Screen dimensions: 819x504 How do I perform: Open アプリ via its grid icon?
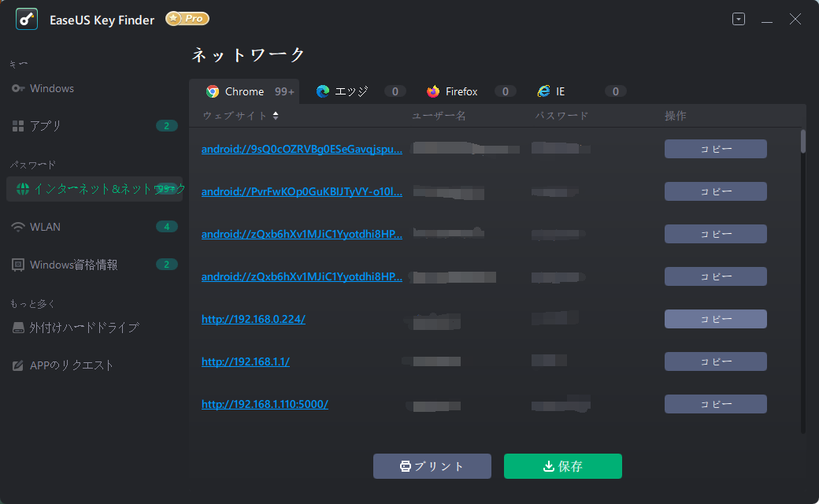[x=17, y=125]
